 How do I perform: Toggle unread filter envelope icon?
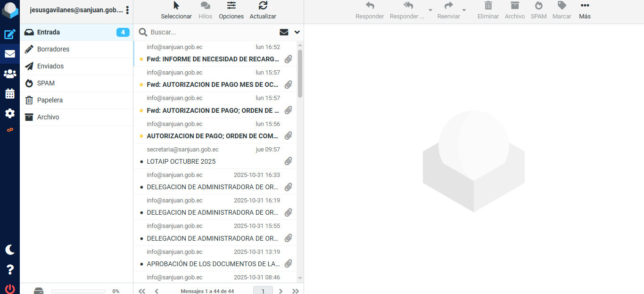(284, 32)
